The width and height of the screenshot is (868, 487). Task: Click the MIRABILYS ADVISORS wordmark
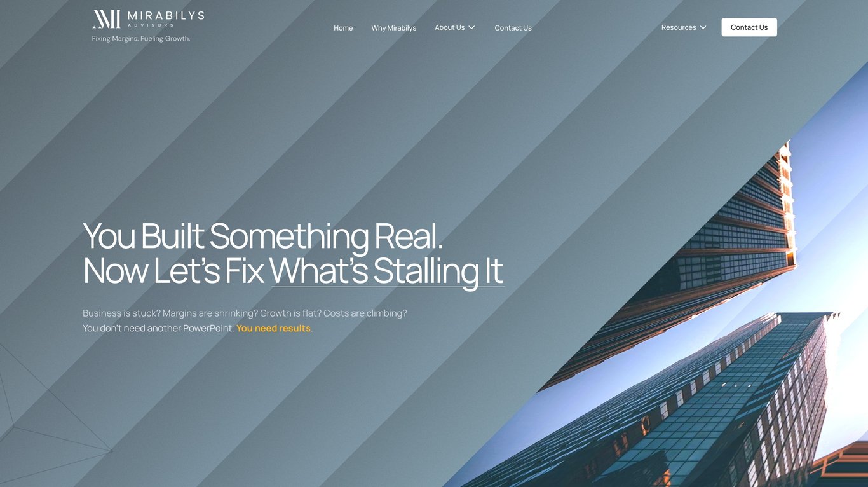point(166,18)
